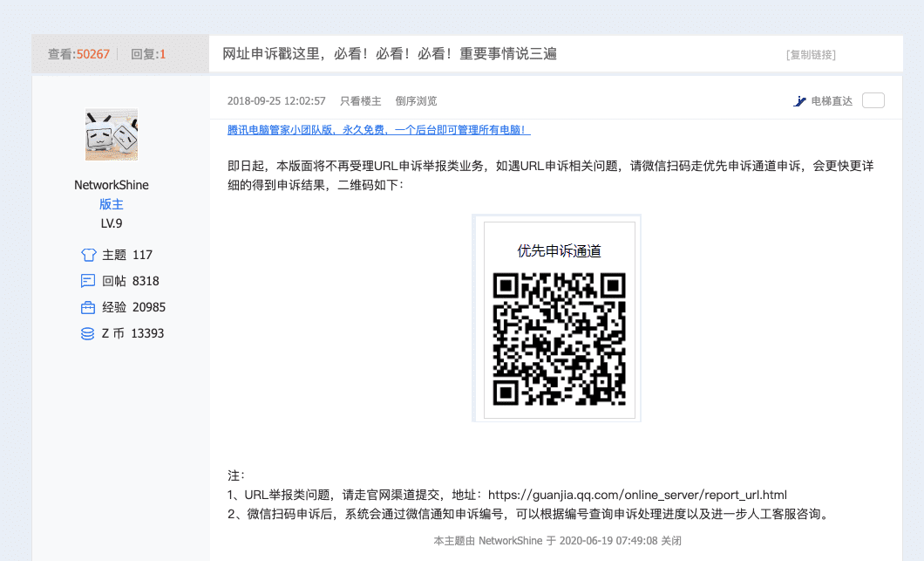Click the thread title 网址申诉戳这里

390,54
